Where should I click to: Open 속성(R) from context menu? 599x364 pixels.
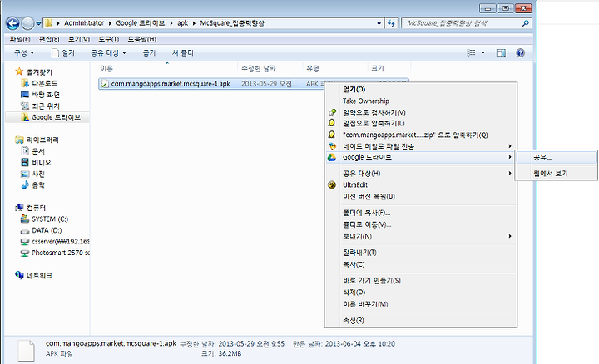pos(421,321)
